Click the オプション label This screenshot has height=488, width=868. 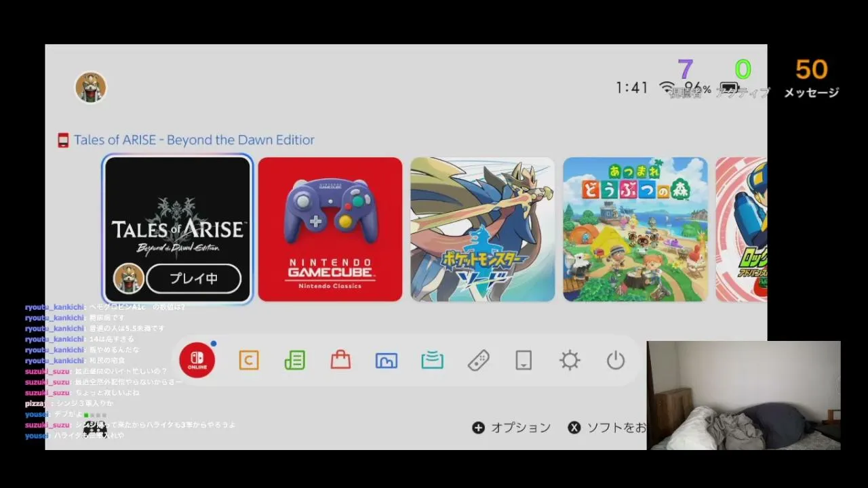coord(521,428)
